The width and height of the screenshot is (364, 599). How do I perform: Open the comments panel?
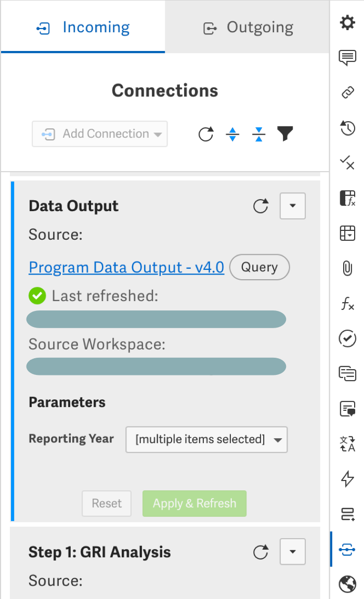[347, 58]
